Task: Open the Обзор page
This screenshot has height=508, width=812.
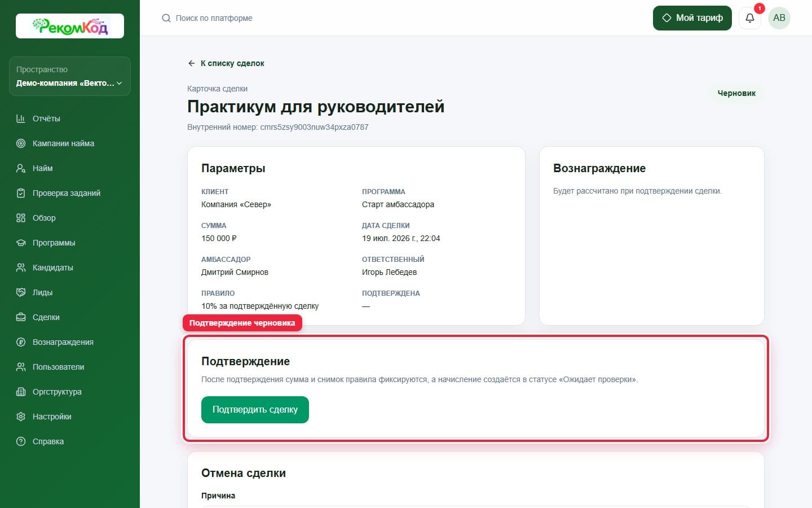Action: tap(70, 218)
